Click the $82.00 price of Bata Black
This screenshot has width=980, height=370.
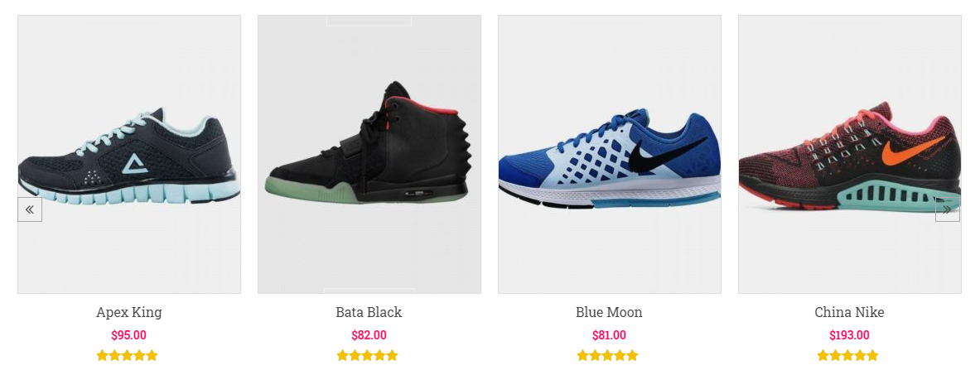[369, 335]
